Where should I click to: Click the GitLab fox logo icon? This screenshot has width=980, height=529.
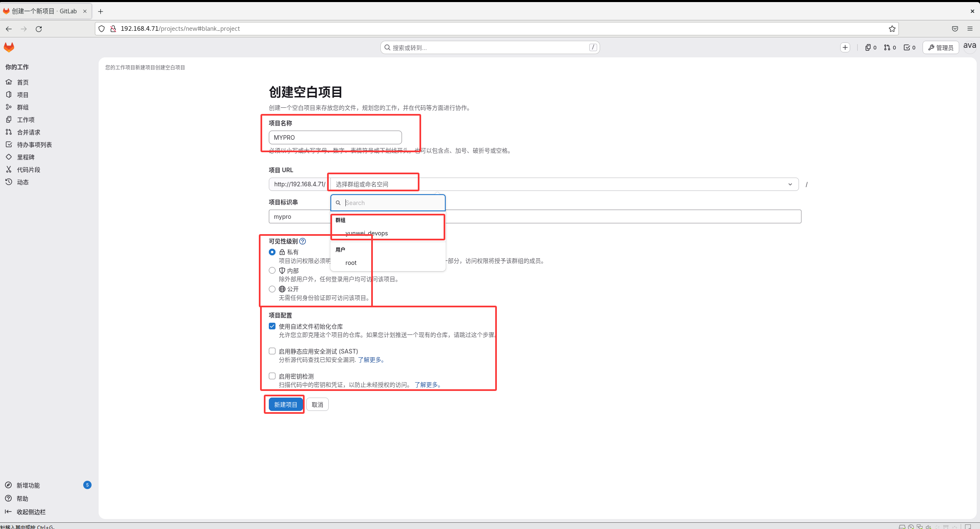(x=9, y=47)
